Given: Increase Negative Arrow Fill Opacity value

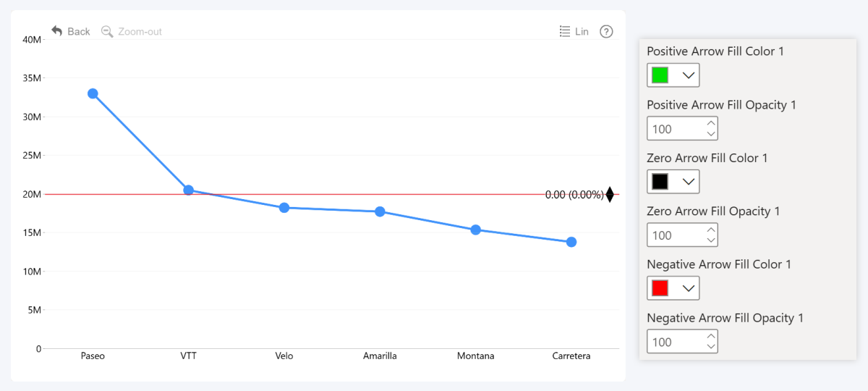Looking at the screenshot, I should click(x=711, y=336).
